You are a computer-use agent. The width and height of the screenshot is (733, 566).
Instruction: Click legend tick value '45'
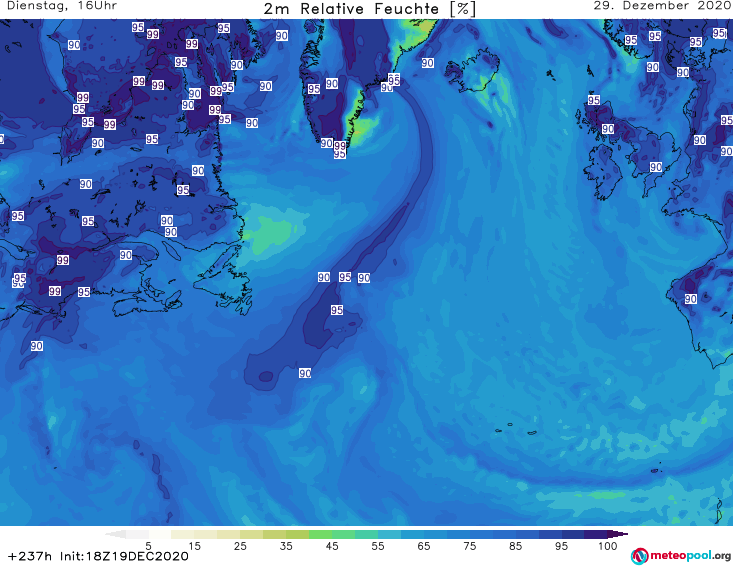(332, 546)
